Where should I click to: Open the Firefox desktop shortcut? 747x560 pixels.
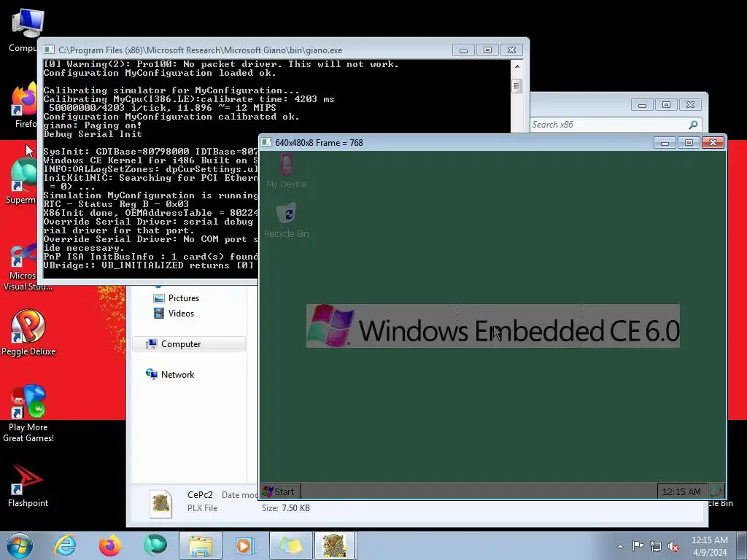pos(25,106)
